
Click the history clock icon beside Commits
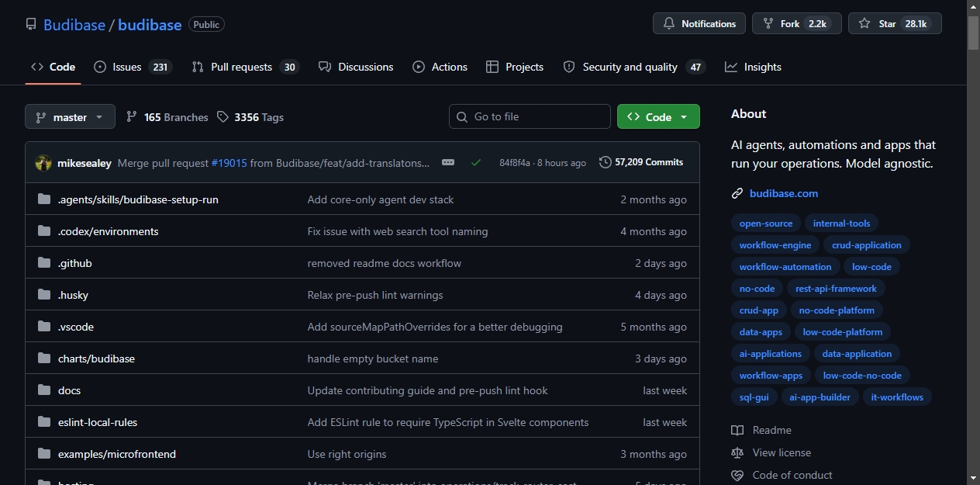606,162
